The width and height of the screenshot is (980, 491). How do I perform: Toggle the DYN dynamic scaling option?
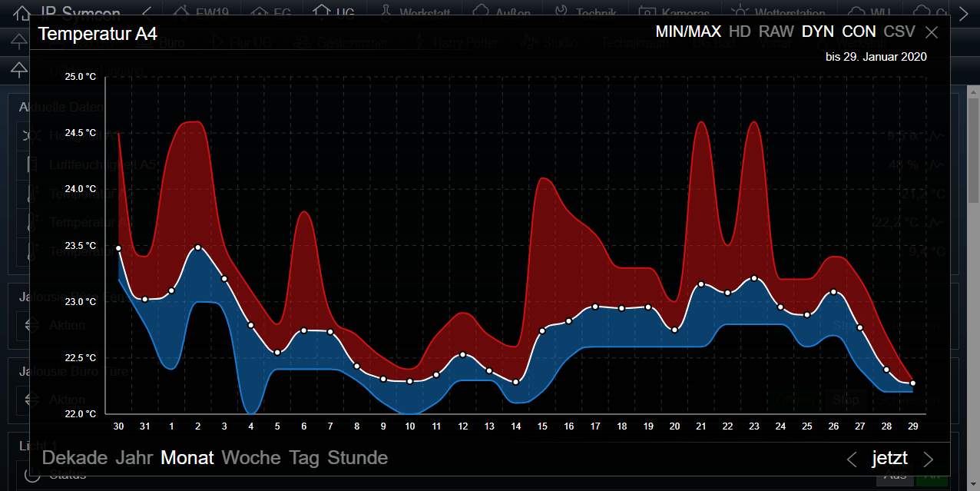(817, 32)
